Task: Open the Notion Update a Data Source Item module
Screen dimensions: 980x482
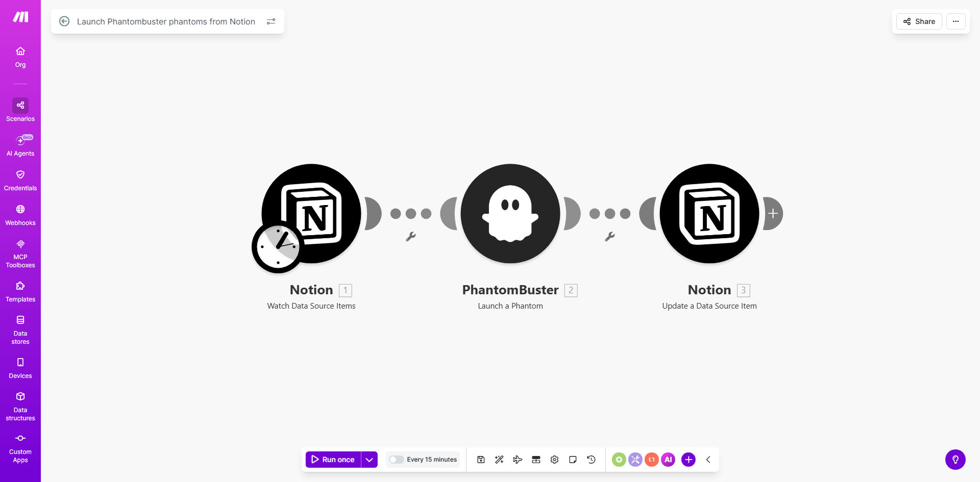Action: coord(709,214)
